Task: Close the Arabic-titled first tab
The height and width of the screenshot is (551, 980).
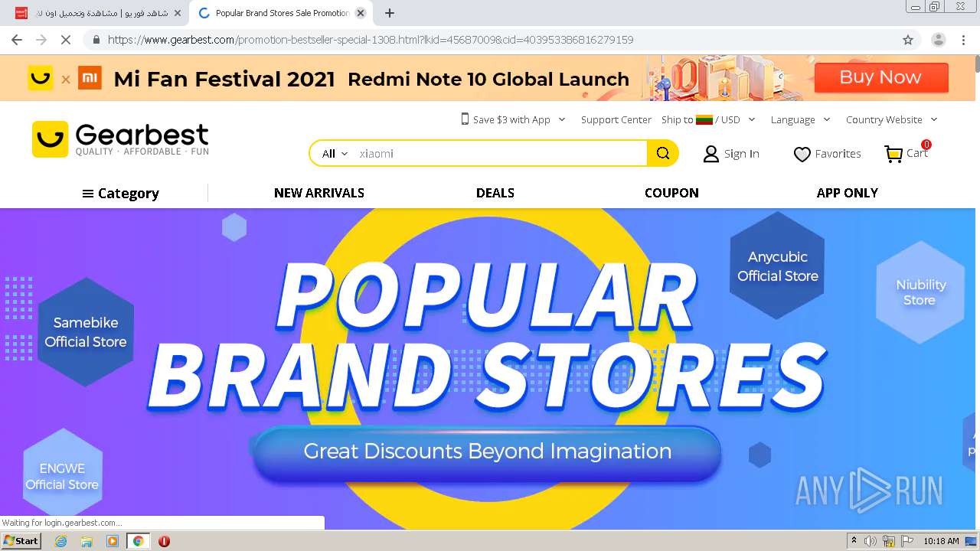Action: (178, 13)
